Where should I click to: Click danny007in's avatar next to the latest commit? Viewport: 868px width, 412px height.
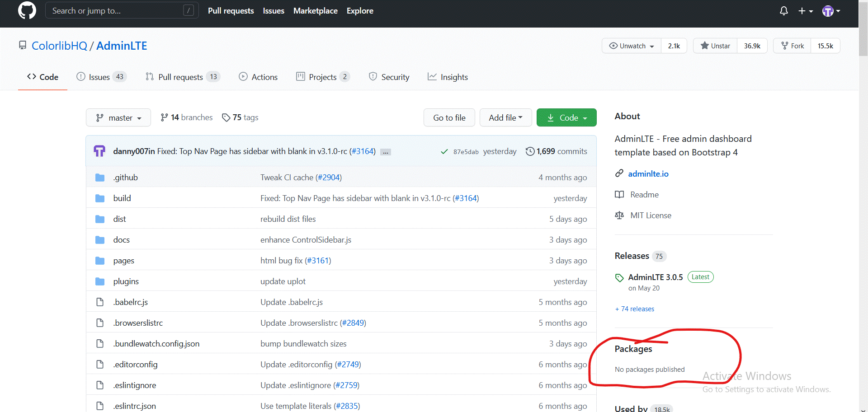coord(99,151)
